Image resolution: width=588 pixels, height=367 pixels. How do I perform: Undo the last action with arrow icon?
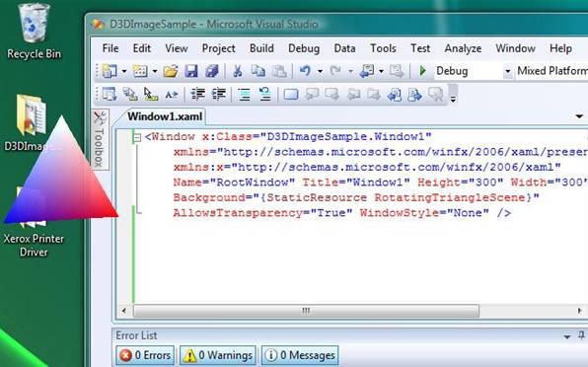(305, 71)
